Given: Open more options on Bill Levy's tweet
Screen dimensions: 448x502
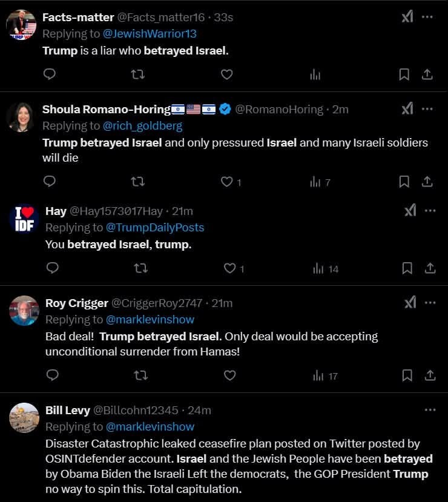Looking at the screenshot, I should (430, 410).
